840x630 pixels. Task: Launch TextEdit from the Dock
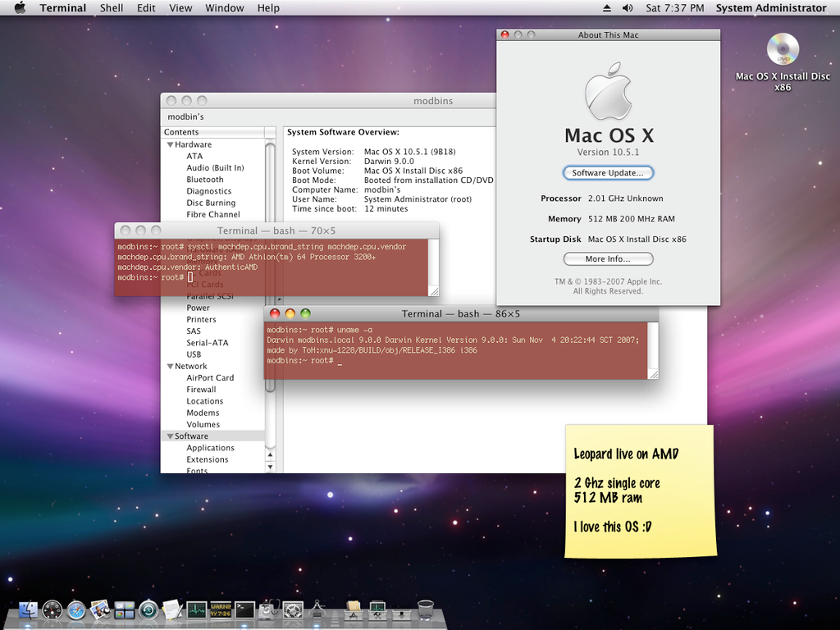pos(172,610)
